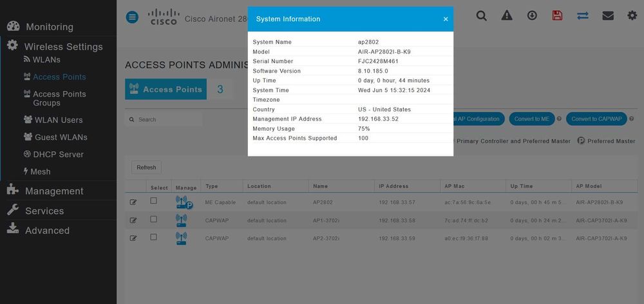Click the Advanced download tray icon

pyautogui.click(x=13, y=228)
